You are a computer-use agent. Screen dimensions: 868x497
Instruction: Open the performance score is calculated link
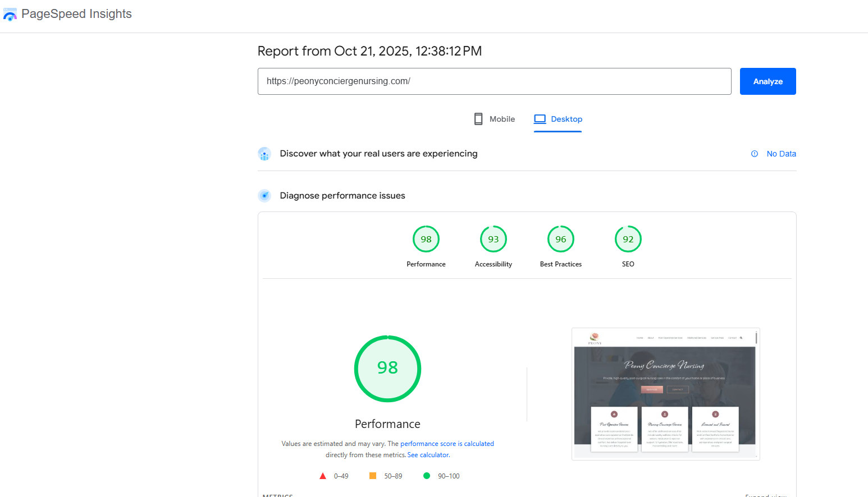(x=447, y=444)
